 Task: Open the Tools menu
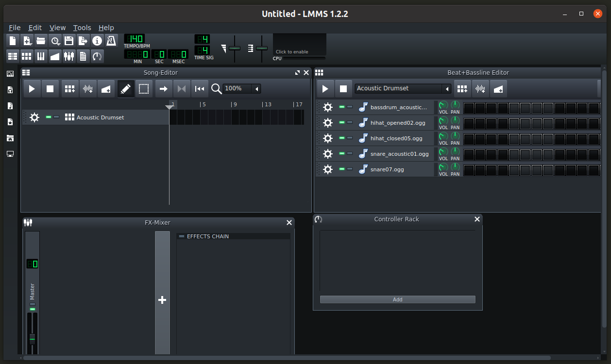pos(82,28)
